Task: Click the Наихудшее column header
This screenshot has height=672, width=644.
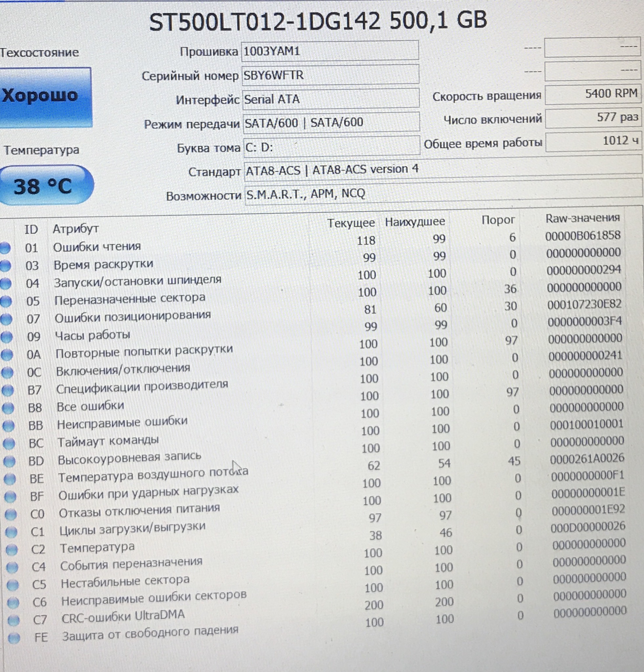Action: click(415, 221)
